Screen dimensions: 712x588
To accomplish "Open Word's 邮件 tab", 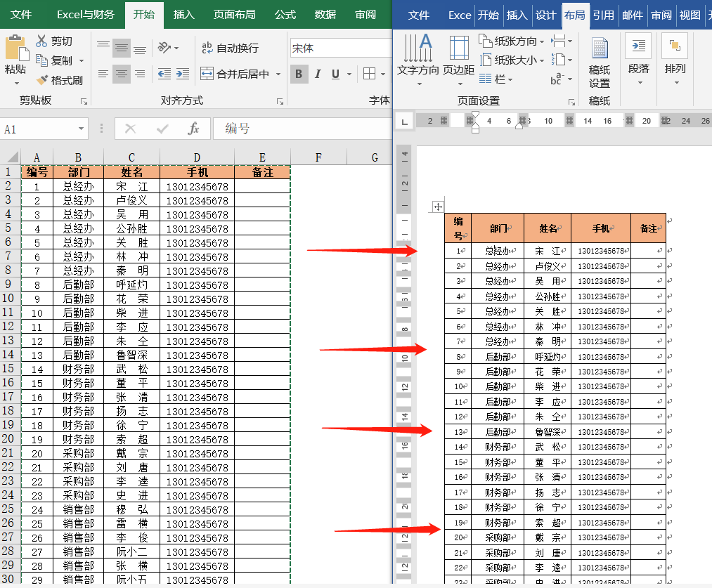I will 633,15.
